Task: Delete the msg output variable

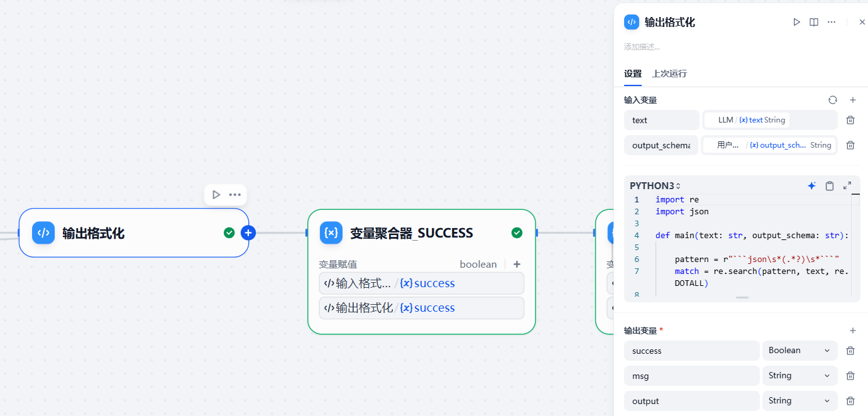Action: click(850, 376)
